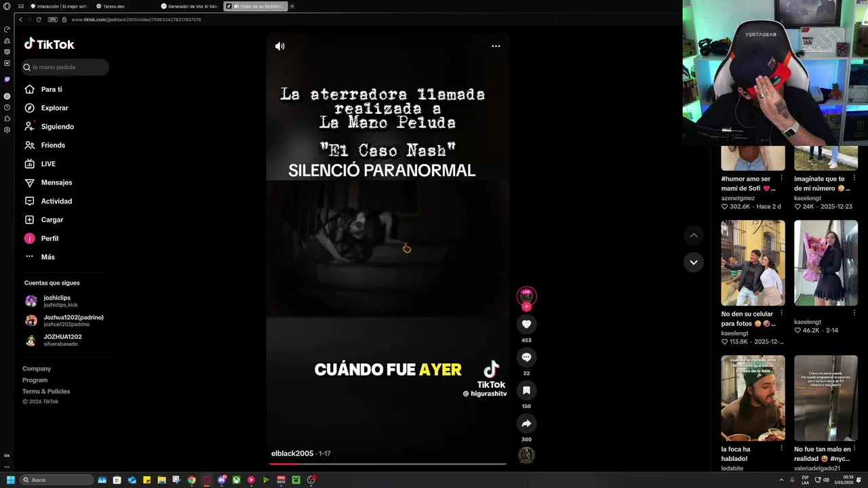Open a new browser tab with plus
The image size is (868, 488).
coord(292,6)
